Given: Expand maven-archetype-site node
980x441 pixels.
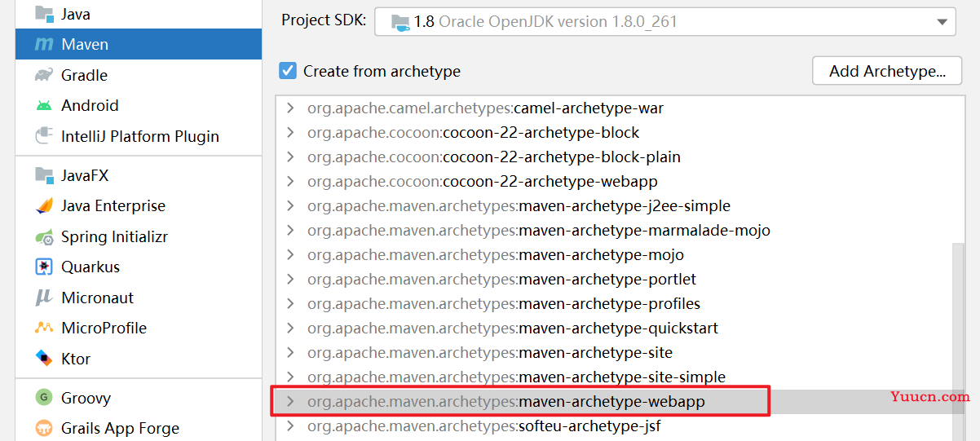Looking at the screenshot, I should [289, 352].
